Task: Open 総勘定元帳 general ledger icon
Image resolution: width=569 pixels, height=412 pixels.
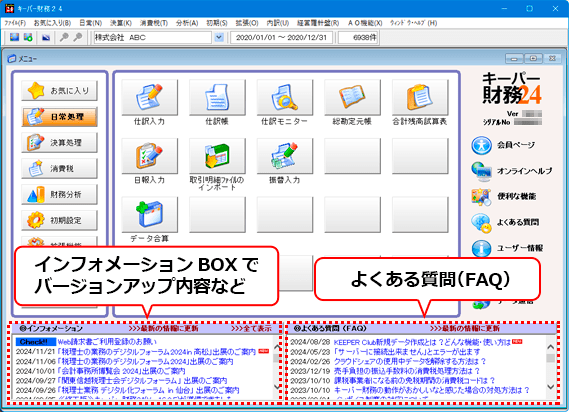Action: click(352, 97)
